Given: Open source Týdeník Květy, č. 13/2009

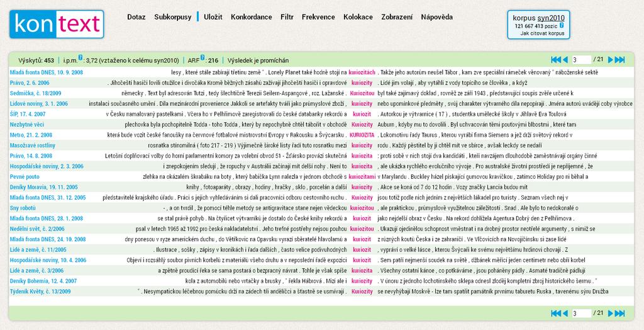Looking at the screenshot, I should click(40, 292).
